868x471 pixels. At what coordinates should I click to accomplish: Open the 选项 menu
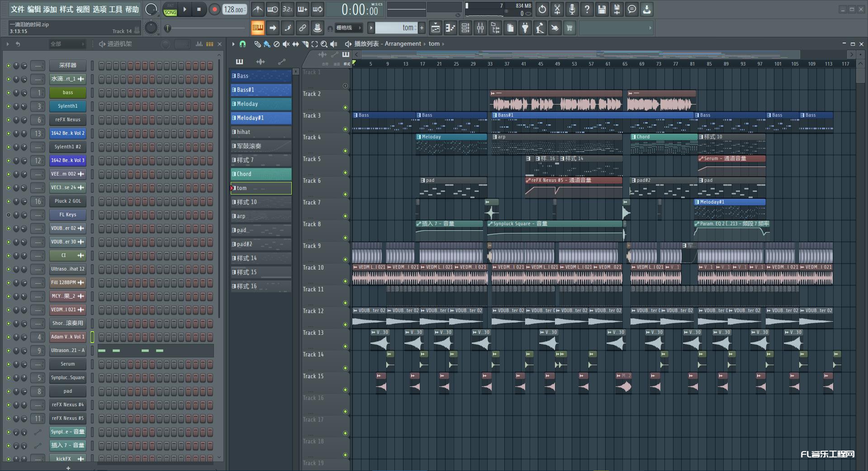[x=100, y=9]
